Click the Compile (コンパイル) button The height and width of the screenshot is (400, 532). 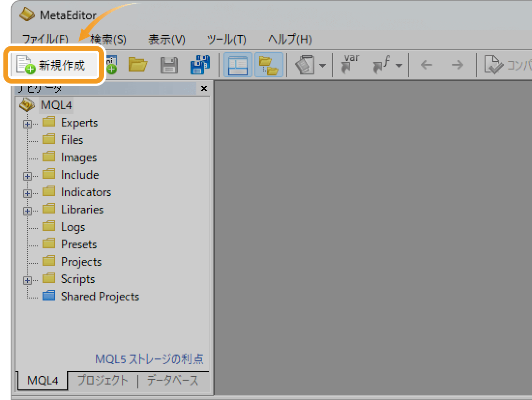coord(507,65)
